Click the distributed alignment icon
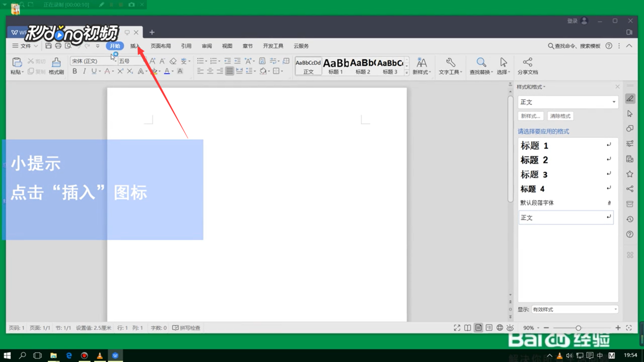 [x=239, y=71]
